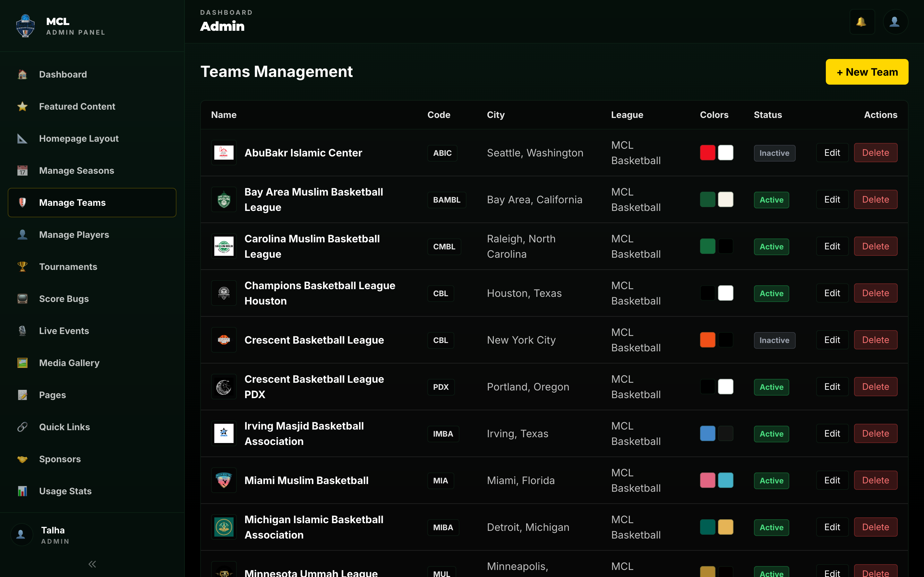
Task: Click the Score Bugs TV icon
Action: tap(22, 299)
